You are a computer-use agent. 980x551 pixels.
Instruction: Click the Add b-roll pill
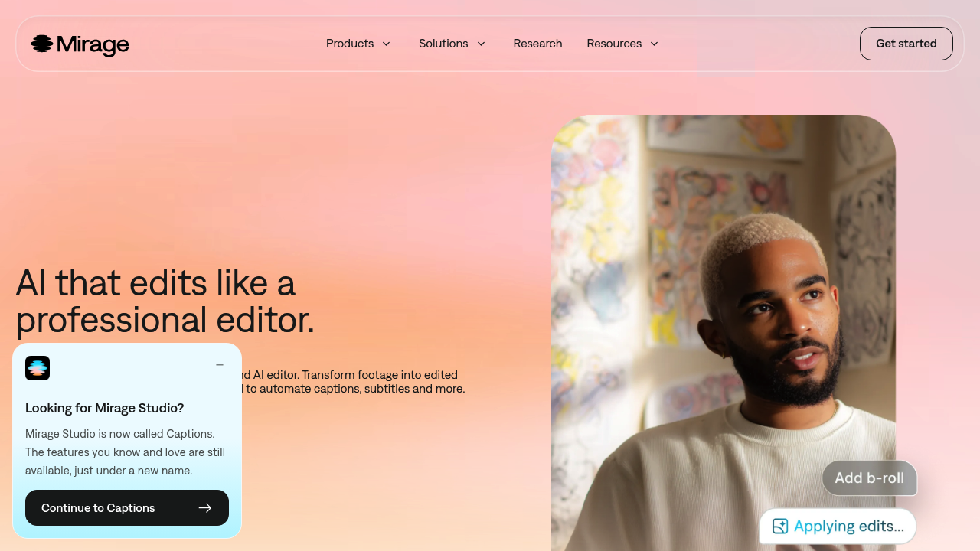click(x=870, y=478)
